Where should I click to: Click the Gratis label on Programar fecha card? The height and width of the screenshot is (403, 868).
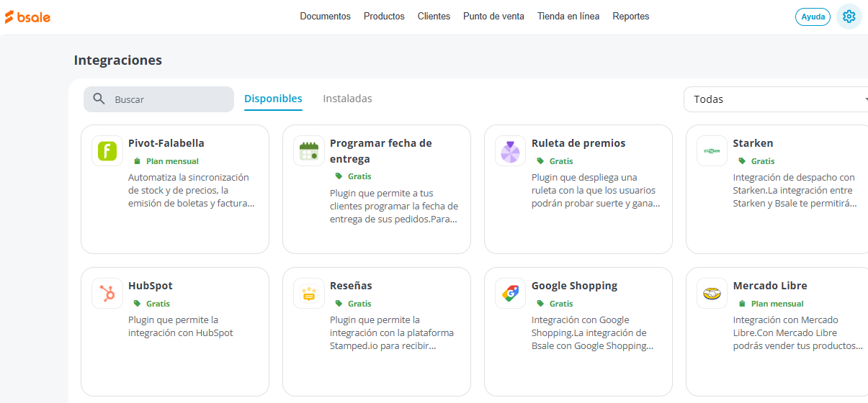(x=359, y=176)
